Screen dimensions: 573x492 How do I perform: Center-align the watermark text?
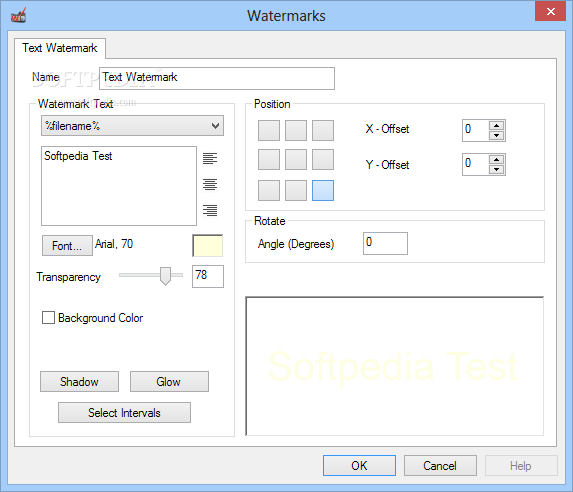(x=210, y=185)
